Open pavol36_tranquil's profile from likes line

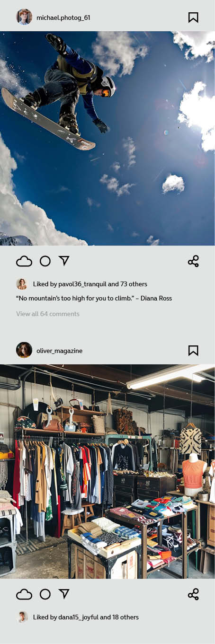pyautogui.click(x=82, y=284)
